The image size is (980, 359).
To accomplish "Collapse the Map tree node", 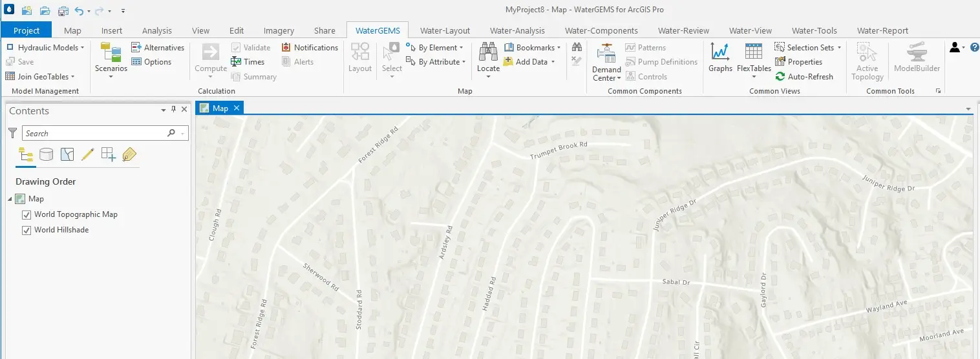I will click(x=9, y=199).
